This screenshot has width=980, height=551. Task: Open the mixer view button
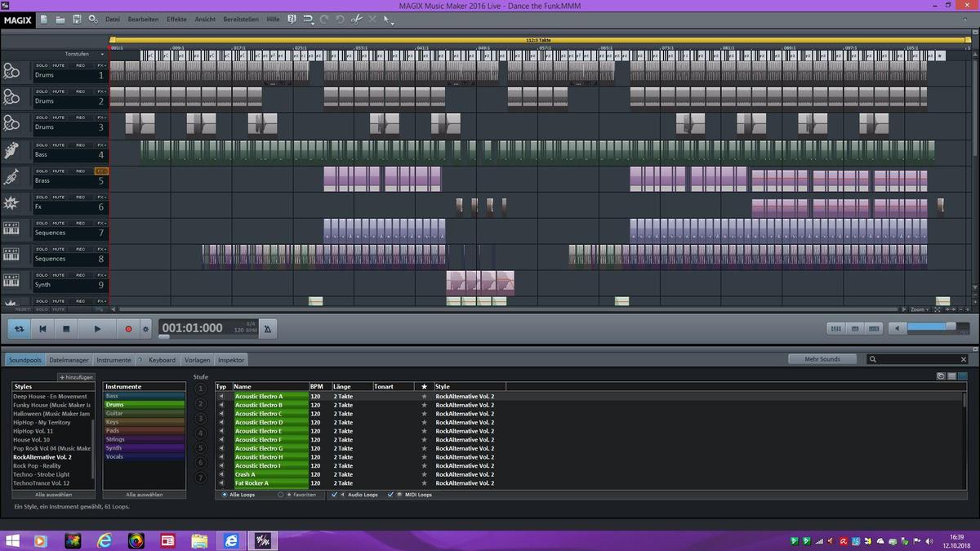tap(835, 328)
